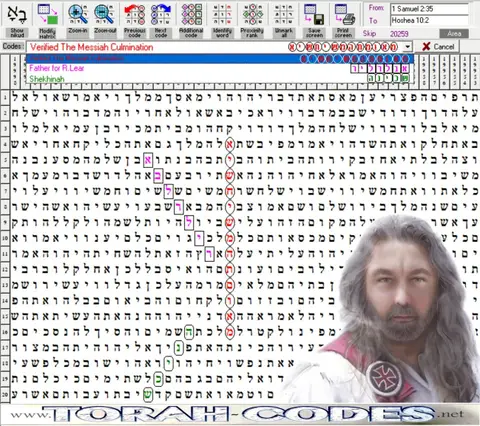Click row header number 10

tap(5, 238)
